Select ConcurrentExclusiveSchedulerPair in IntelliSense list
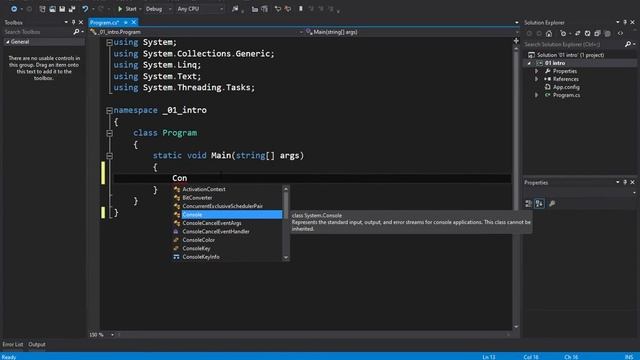 tap(227, 206)
